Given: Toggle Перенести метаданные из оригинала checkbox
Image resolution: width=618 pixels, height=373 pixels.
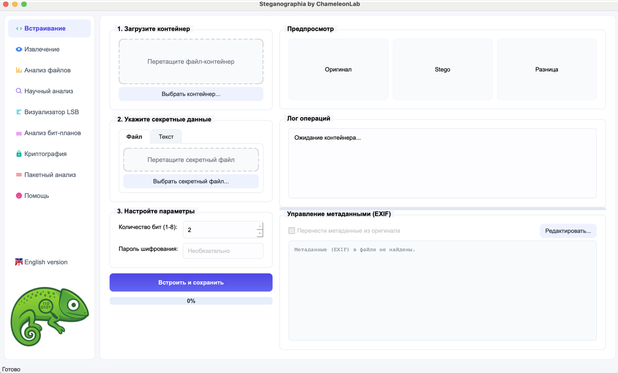Looking at the screenshot, I should point(292,231).
